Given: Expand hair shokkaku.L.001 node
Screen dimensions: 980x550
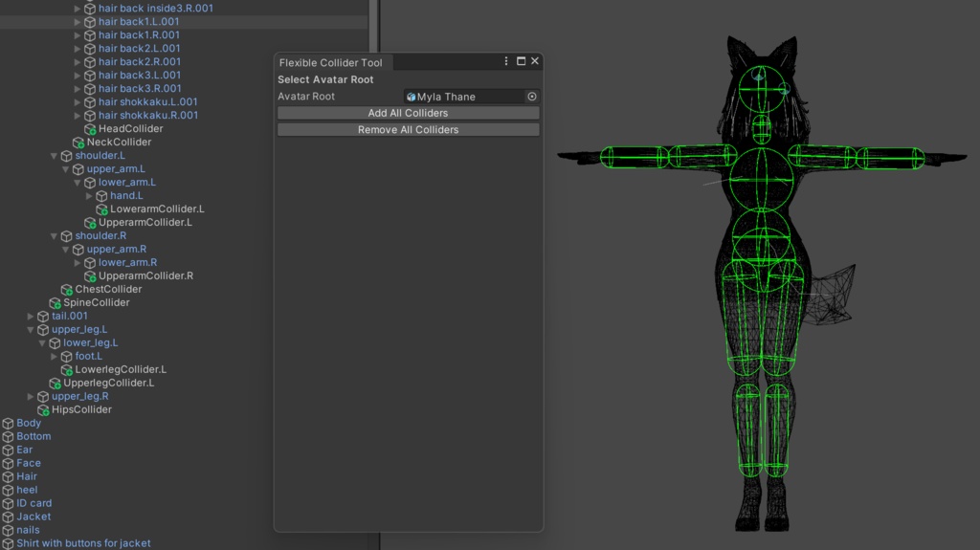Looking at the screenshot, I should pos(78,102).
